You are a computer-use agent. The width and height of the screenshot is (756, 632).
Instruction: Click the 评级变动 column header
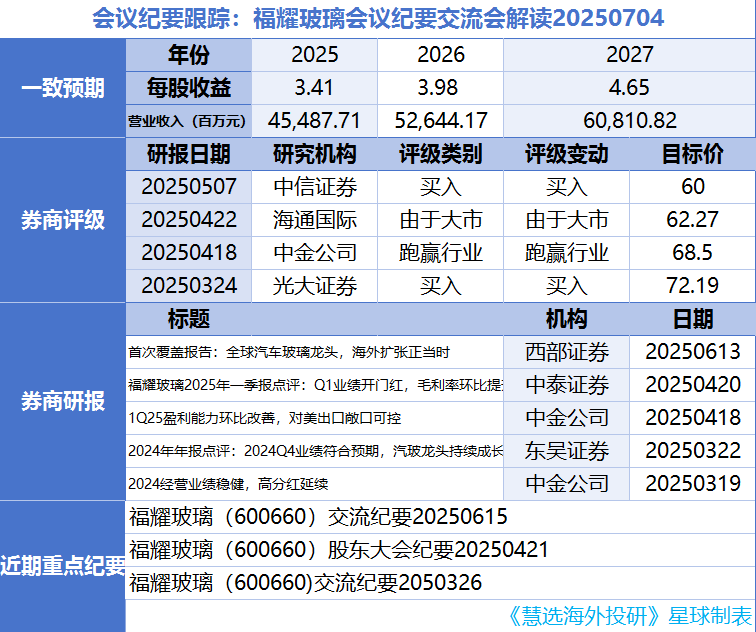tap(567, 154)
